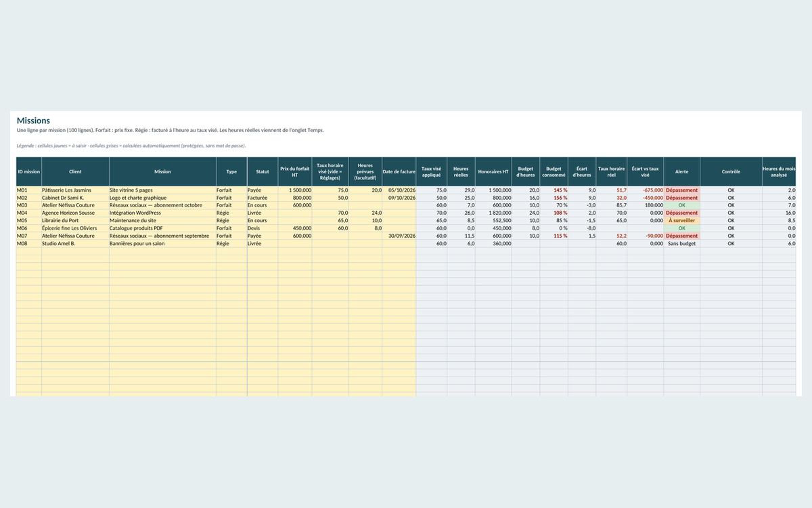Click 'Réseaux sociaux — abonnement septembre' cell
This screenshot has height=508, width=812.
pos(162,236)
